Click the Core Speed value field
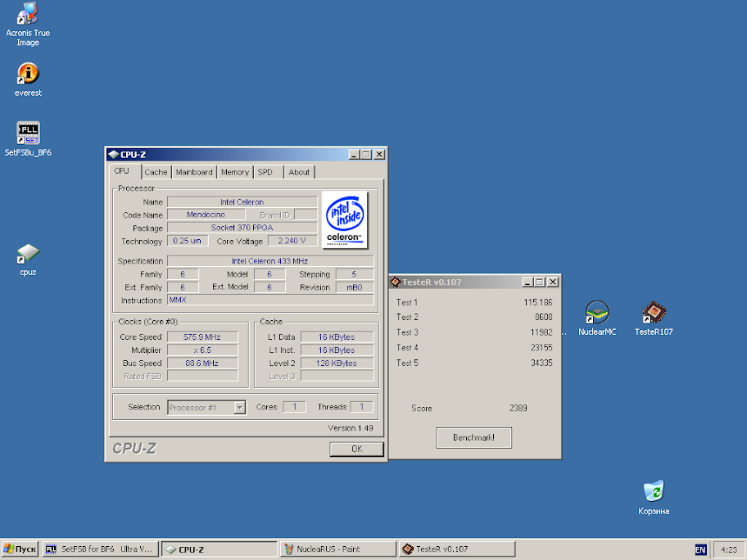This screenshot has height=560, width=747. pos(203,336)
